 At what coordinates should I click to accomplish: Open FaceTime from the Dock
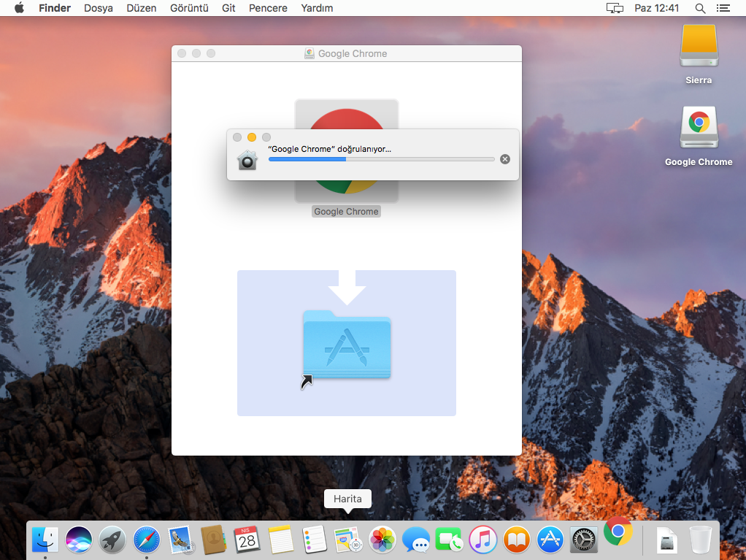pyautogui.click(x=449, y=540)
